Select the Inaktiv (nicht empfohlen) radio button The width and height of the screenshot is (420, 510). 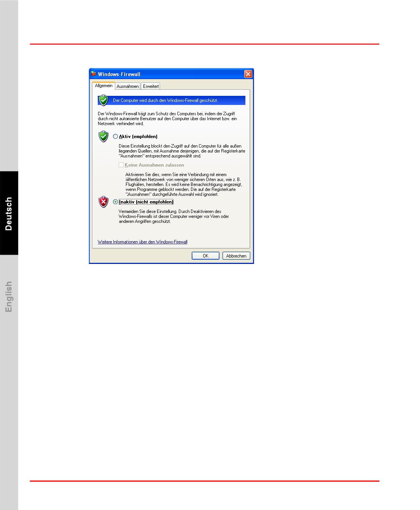tap(115, 202)
